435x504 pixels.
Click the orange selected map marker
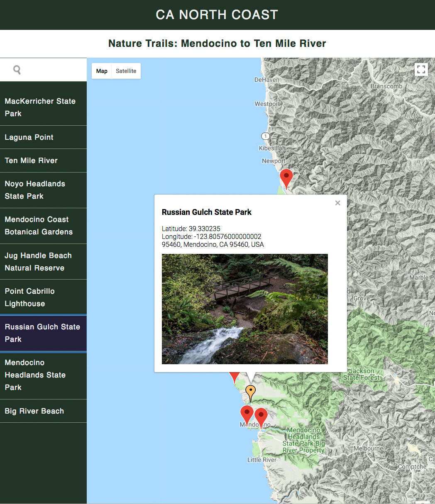tap(250, 392)
